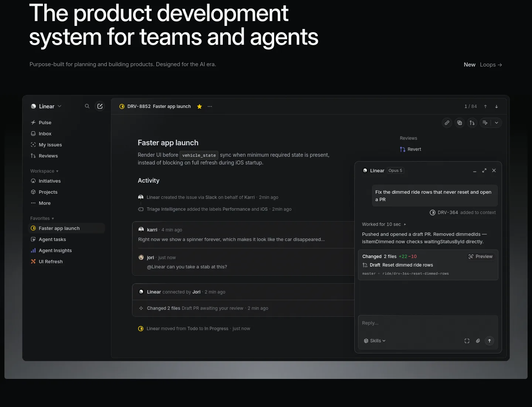Open Agent tasks in Favorites
Viewport: 532px width, 407px height.
66,240
